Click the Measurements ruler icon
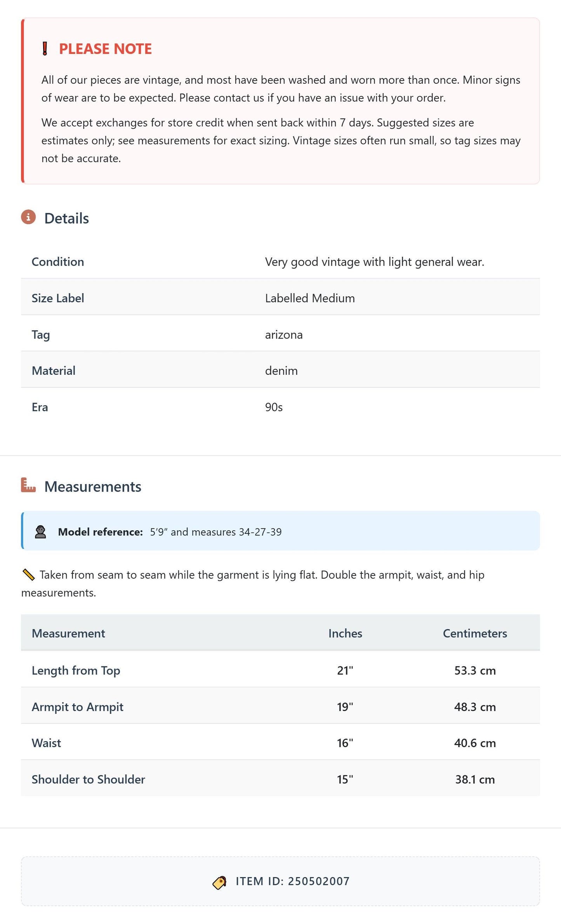The height and width of the screenshot is (924, 561). coord(28,485)
